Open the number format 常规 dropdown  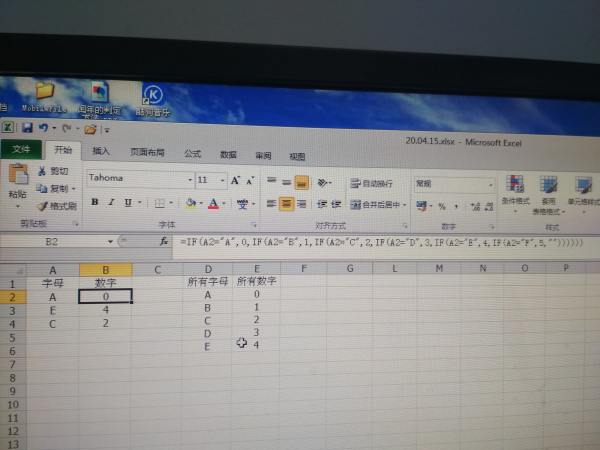[490, 186]
